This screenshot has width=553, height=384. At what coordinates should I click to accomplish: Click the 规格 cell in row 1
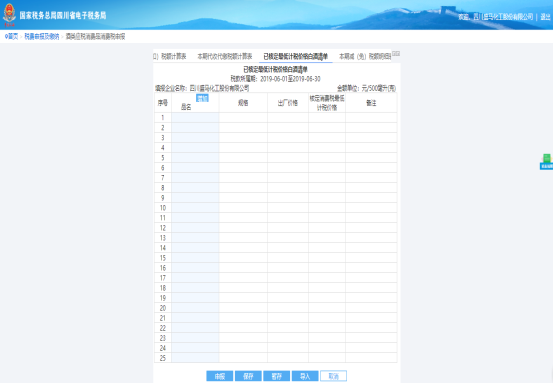coord(243,118)
